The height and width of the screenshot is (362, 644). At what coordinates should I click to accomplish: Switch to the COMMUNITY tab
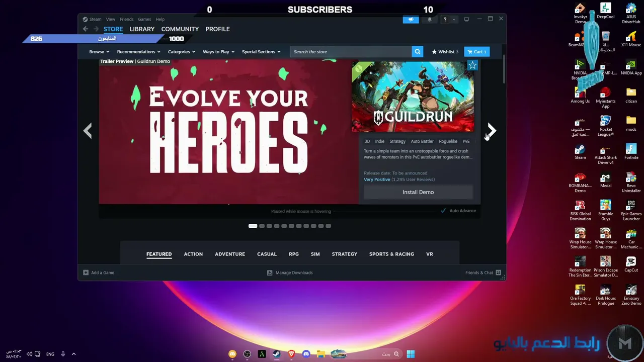point(180,29)
